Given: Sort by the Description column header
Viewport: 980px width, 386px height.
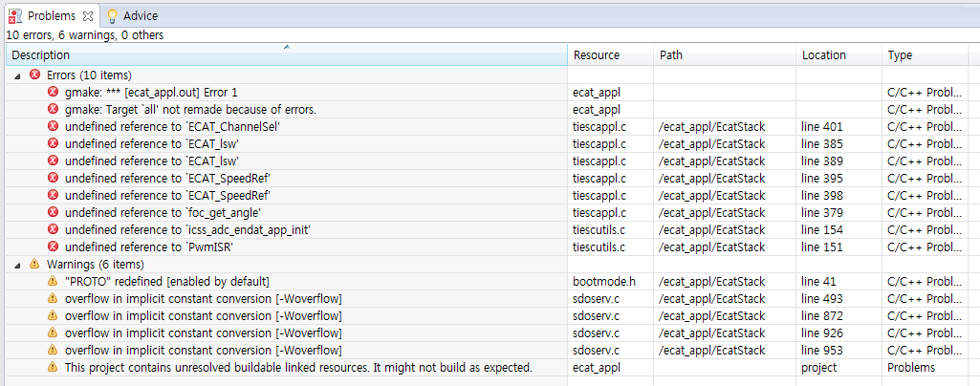Looking at the screenshot, I should (287, 55).
